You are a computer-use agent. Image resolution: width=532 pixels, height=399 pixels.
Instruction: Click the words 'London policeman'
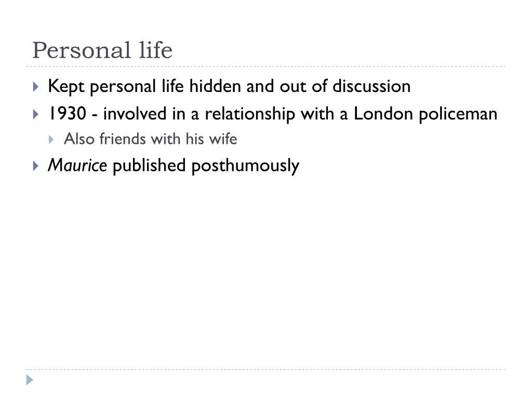coord(425,114)
